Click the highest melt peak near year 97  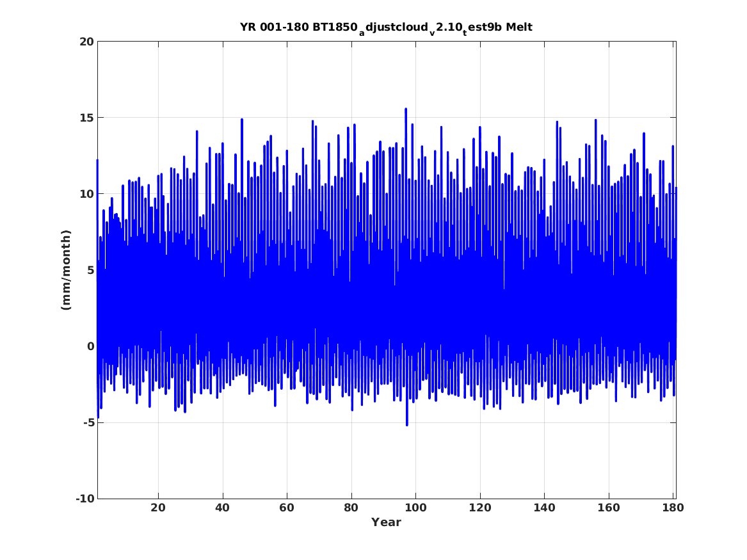pos(406,109)
